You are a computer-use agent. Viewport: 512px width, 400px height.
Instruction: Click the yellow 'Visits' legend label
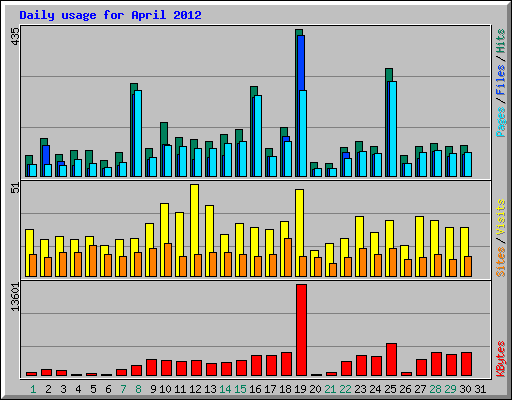pos(500,218)
